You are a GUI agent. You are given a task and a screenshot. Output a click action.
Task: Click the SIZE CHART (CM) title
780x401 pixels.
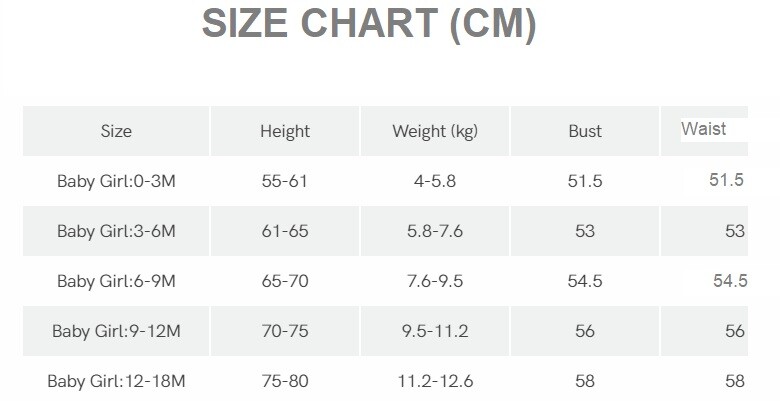[369, 23]
